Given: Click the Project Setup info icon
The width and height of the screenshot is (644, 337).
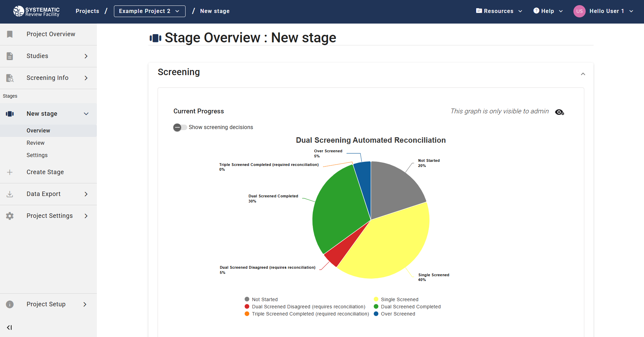Looking at the screenshot, I should [x=10, y=304].
